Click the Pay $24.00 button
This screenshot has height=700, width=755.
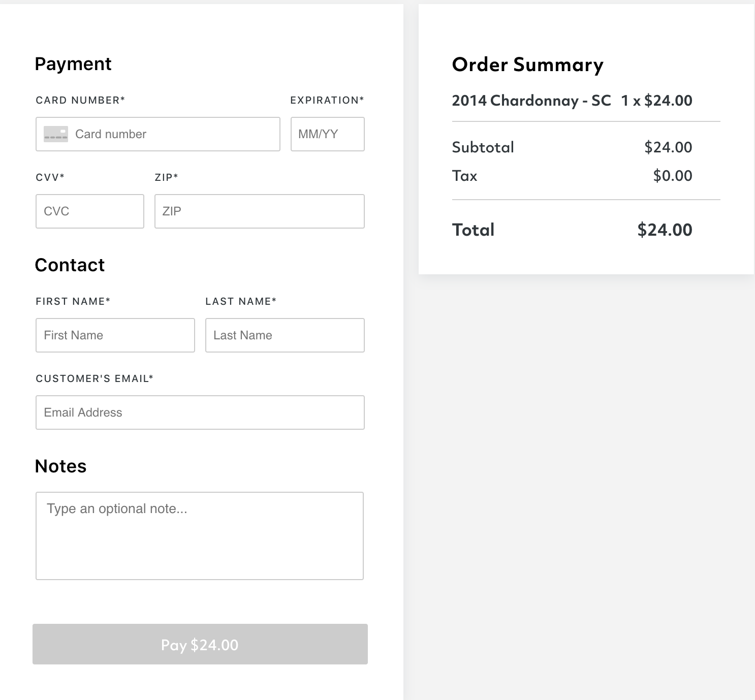200,644
